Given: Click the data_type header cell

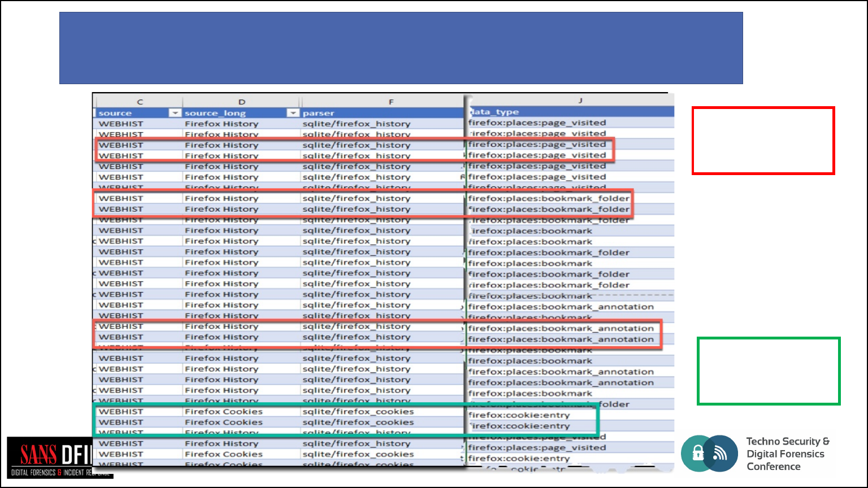Looking at the screenshot, I should pos(571,112).
